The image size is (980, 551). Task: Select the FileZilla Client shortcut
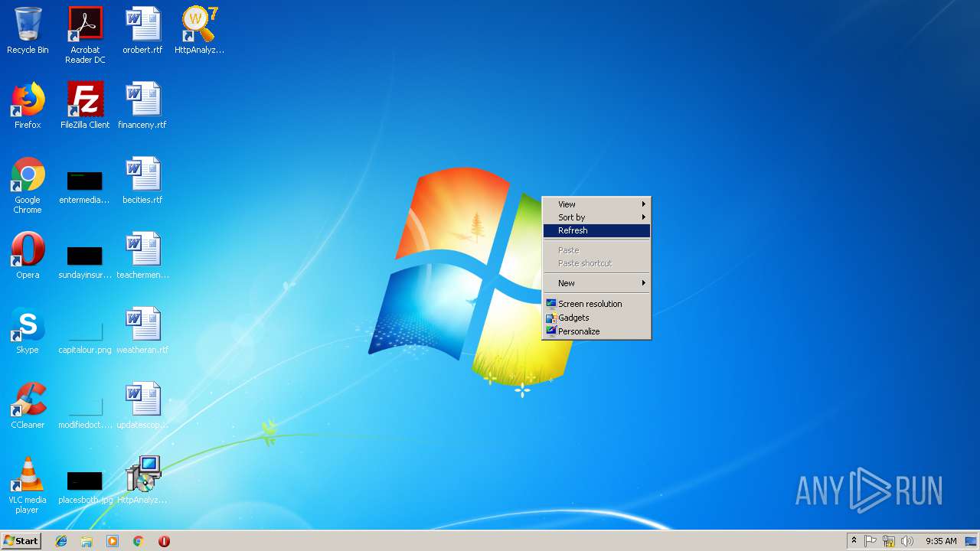85,106
